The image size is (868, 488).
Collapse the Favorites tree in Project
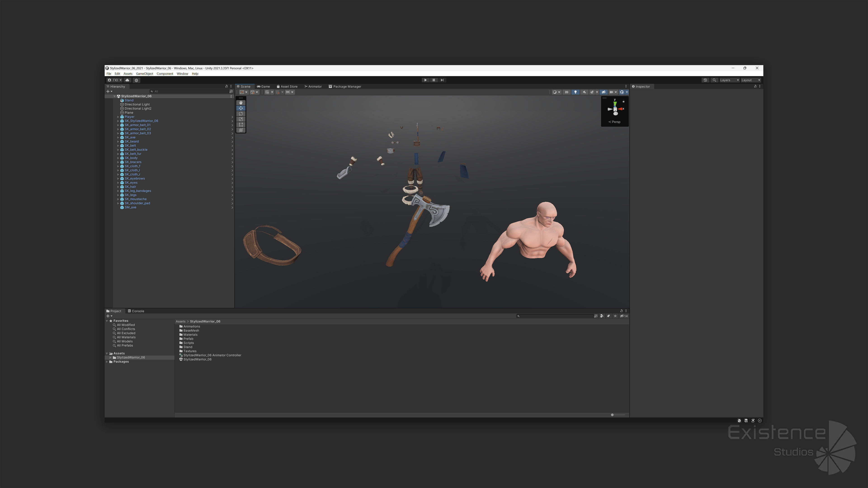point(107,321)
